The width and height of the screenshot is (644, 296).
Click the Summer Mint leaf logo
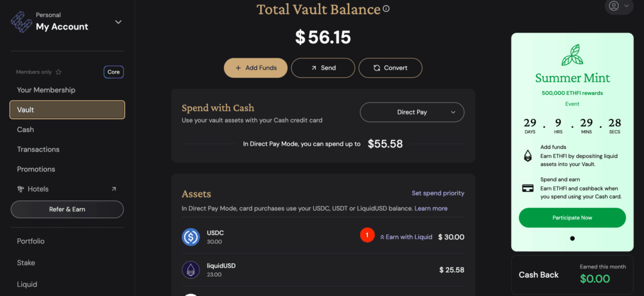click(x=572, y=55)
